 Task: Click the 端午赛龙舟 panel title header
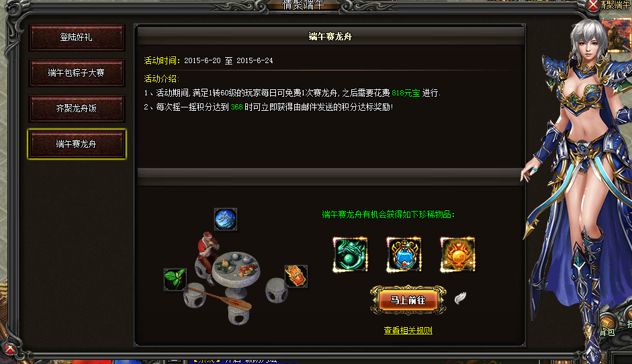point(330,37)
